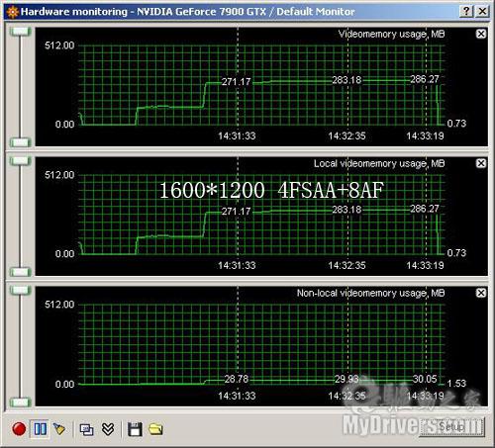The height and width of the screenshot is (448, 495).
Task: Open a log file with folder icon
Action: 155,429
